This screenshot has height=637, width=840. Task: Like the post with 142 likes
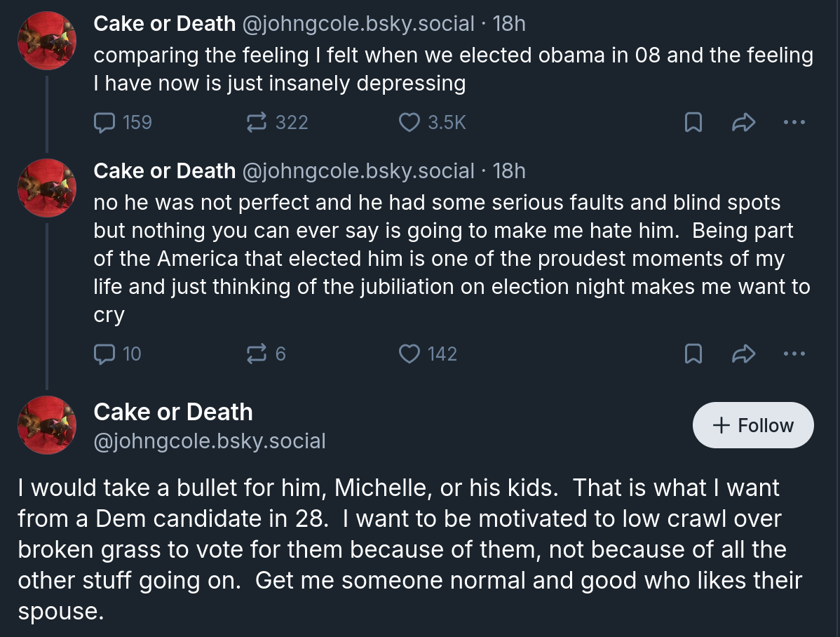[x=409, y=354]
